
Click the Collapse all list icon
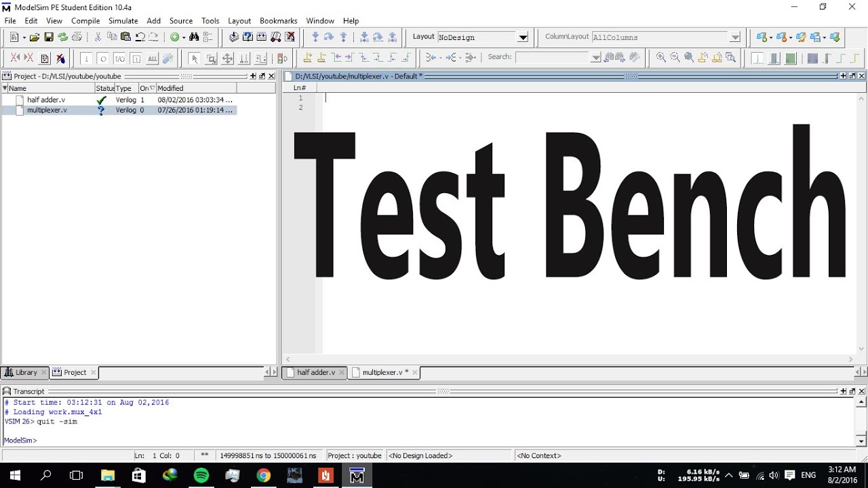[x=208, y=37]
